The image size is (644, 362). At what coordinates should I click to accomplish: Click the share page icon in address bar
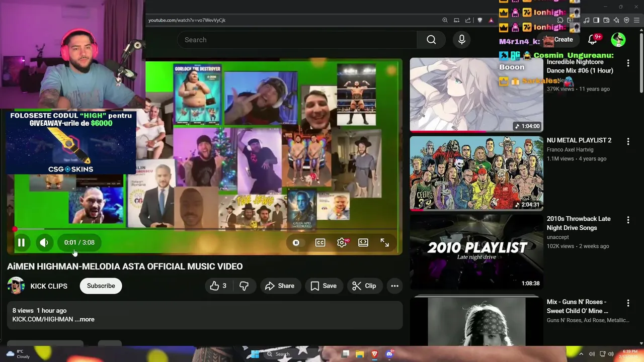(468, 20)
